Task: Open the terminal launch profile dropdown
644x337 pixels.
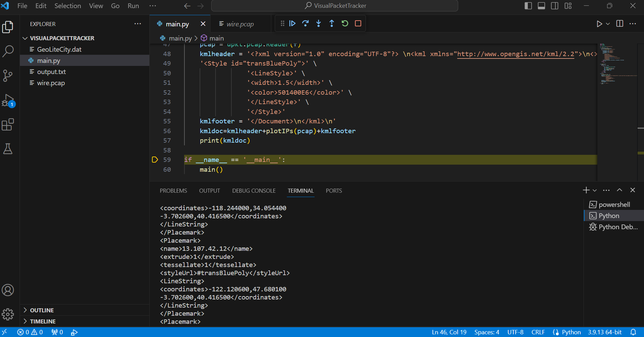Action: coord(595,190)
